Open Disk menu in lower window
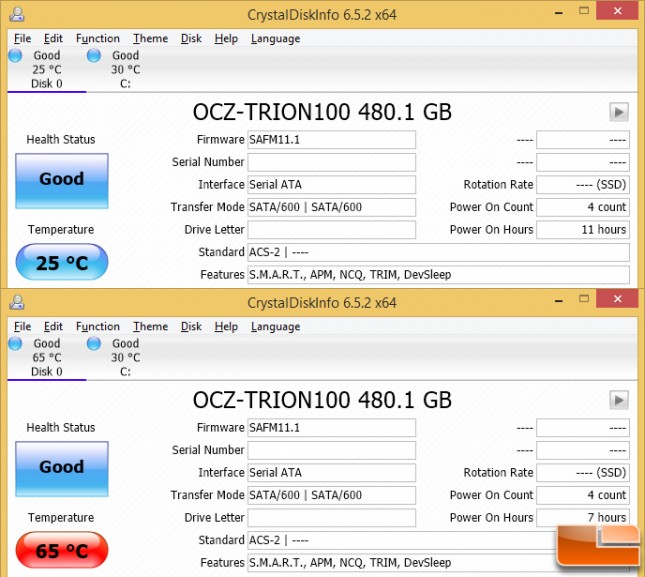The height and width of the screenshot is (577, 645). (191, 327)
